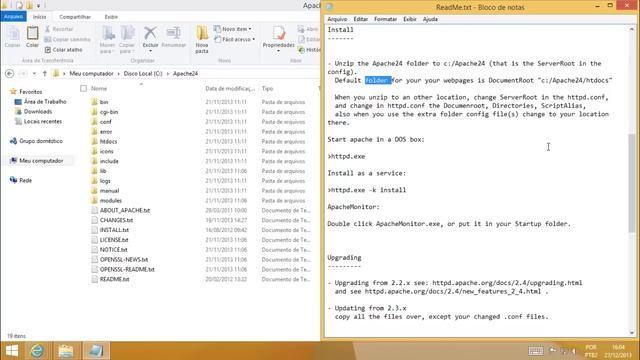The image size is (640, 360).
Task: Click Colar atalho in the ribbon
Action: (64, 50)
